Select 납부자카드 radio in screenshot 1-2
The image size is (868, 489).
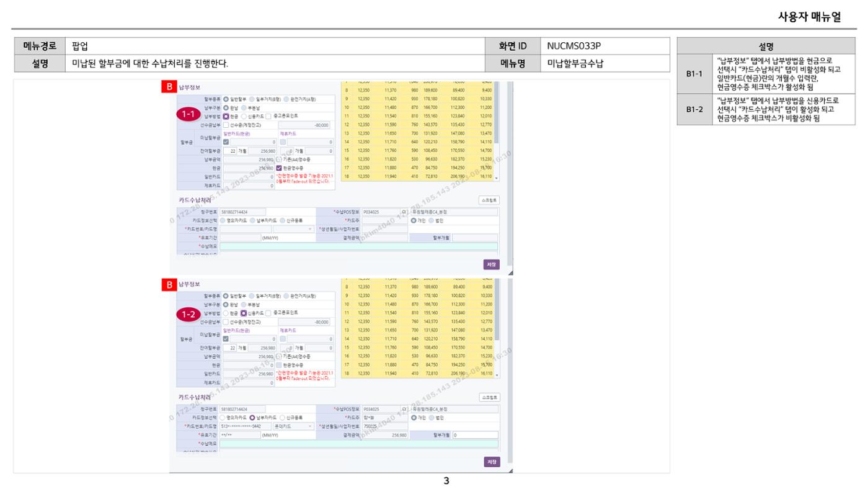click(252, 418)
